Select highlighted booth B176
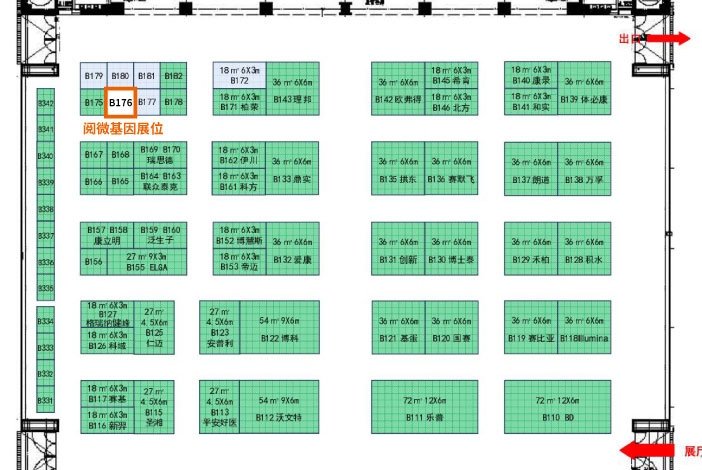Image resolution: width=702 pixels, height=470 pixels. [x=121, y=102]
